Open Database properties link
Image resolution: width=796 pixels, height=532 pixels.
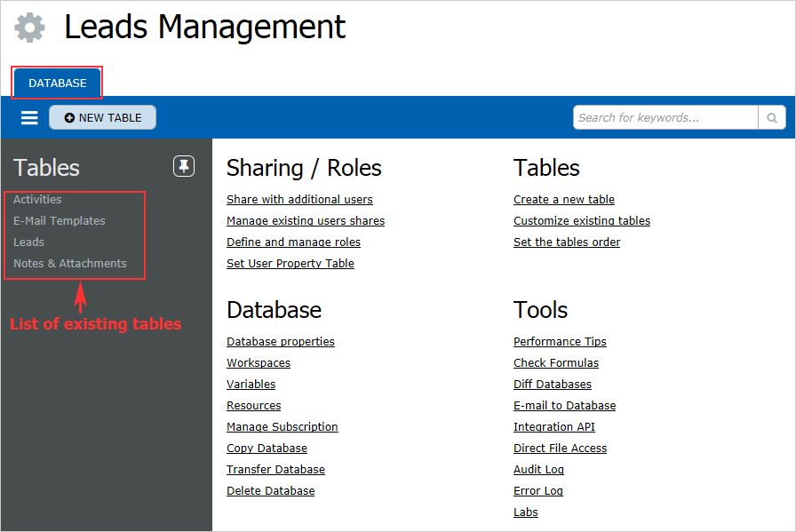pyautogui.click(x=280, y=342)
